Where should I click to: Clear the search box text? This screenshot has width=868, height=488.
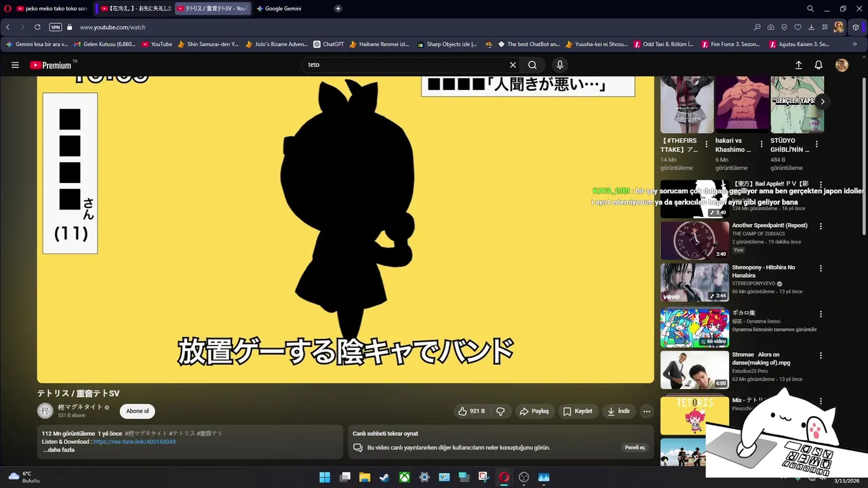click(513, 65)
